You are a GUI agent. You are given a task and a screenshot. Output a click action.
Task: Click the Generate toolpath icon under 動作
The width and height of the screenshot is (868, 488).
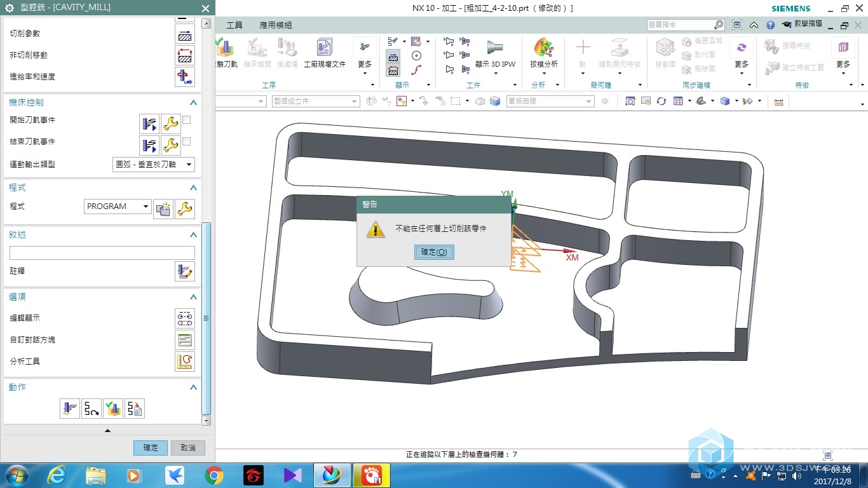pyautogui.click(x=70, y=409)
